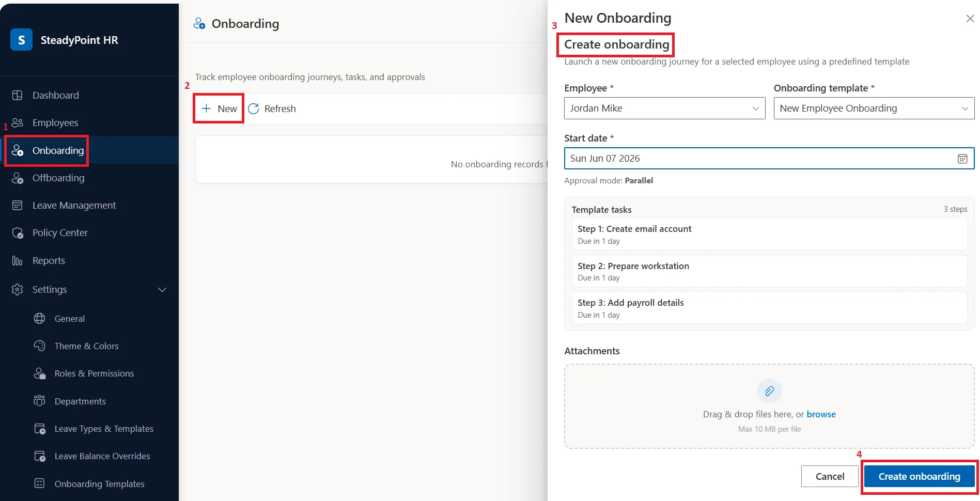Image resolution: width=980 pixels, height=501 pixels.
Task: Collapse the Settings menu chevron
Action: point(162,290)
